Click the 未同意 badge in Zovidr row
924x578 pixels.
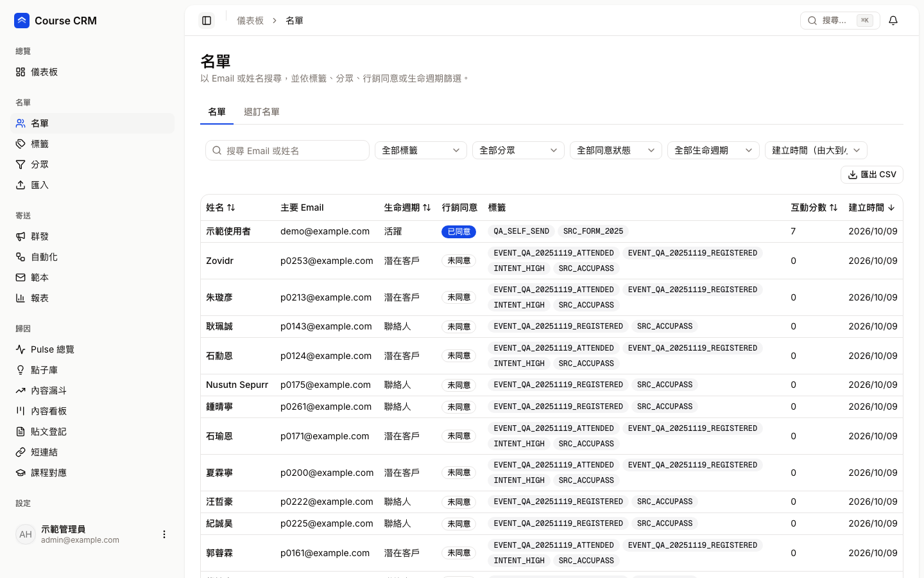459,261
